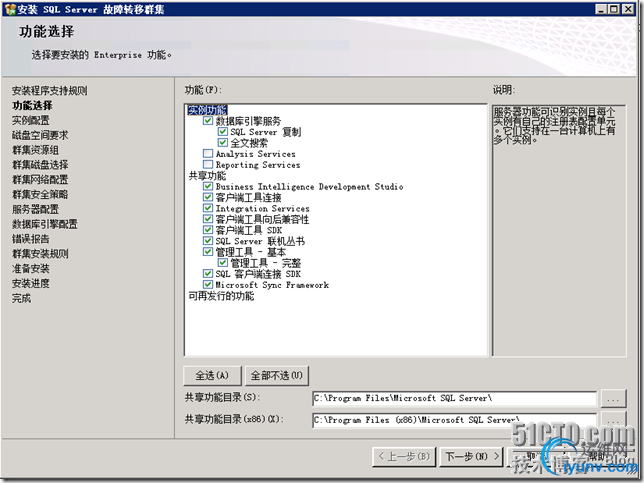Toggle the Integration Services checkbox
644x483 pixels.
pos(208,208)
